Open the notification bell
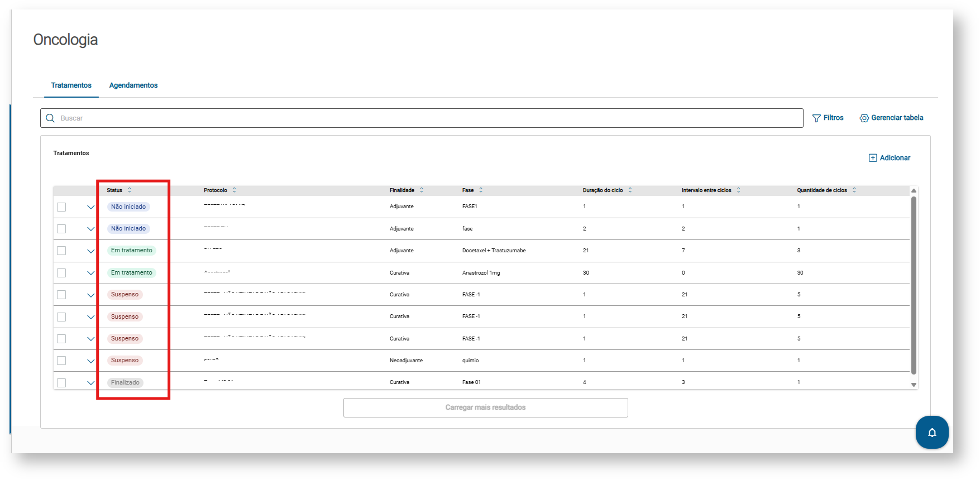Screen dimensions: 980x480 (x=932, y=433)
